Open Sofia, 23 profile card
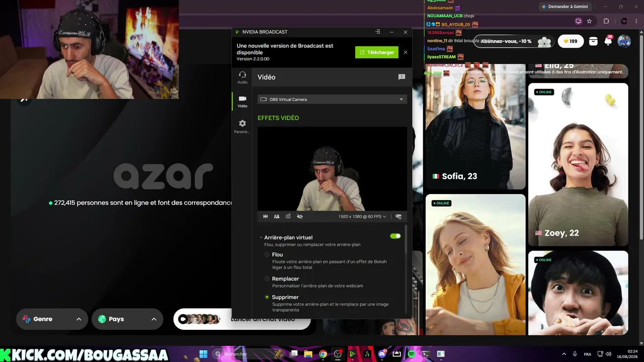The height and width of the screenshot is (362, 644). pos(475,126)
